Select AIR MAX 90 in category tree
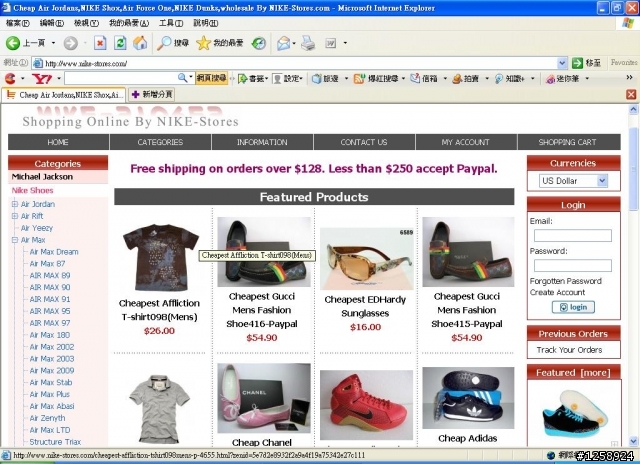The height and width of the screenshot is (464, 640). pos(50,287)
